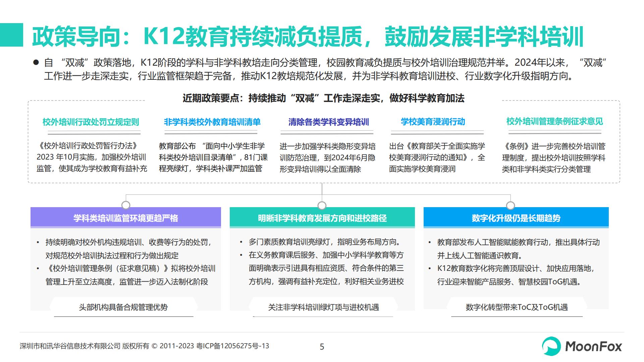Click the teal 明晰非学科教育发展方向和进校路径 header

(322, 218)
